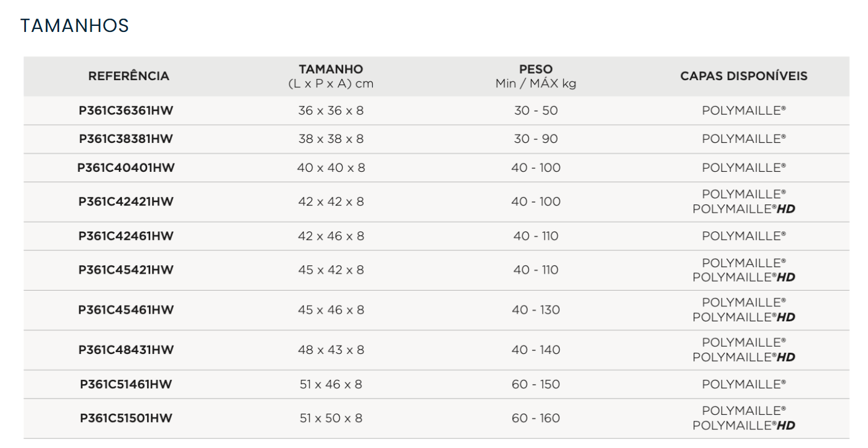
Task: Select the P361C42421HW reference cell
Action: 126,201
